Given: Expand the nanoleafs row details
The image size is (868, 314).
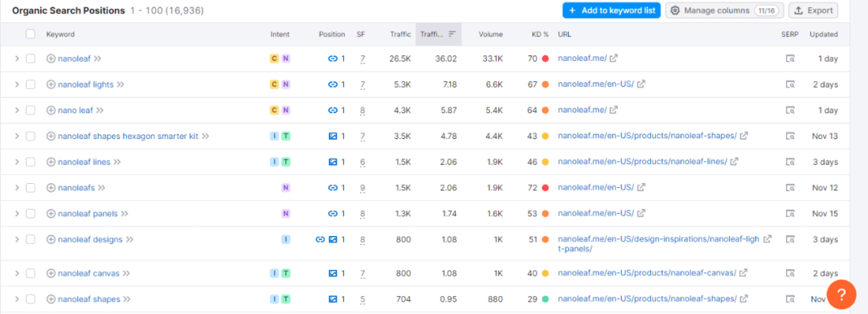Looking at the screenshot, I should point(17,187).
